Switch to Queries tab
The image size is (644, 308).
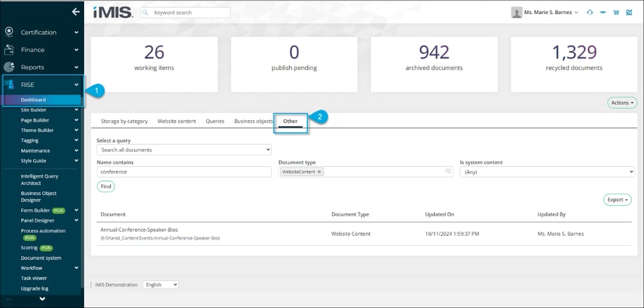pos(215,121)
